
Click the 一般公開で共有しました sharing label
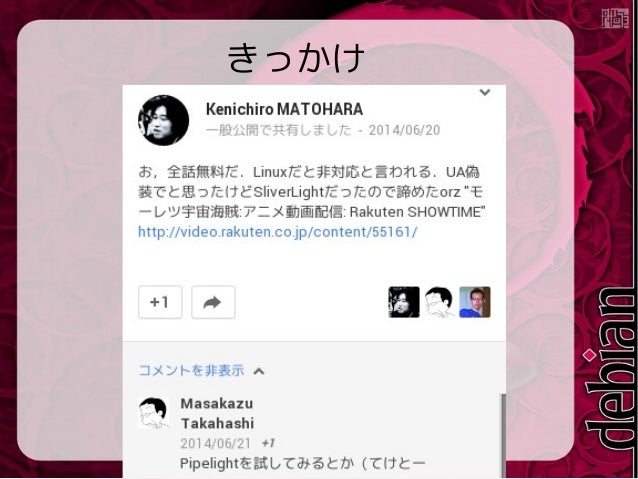pos(279,130)
